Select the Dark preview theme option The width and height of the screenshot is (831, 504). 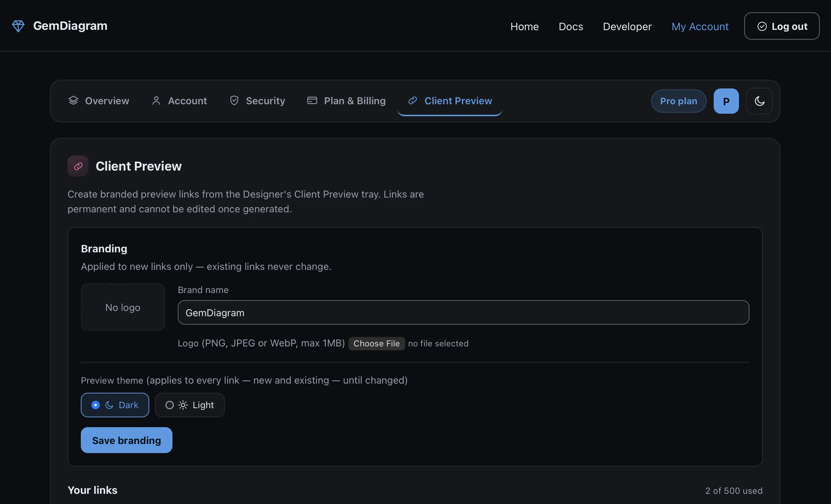(x=115, y=405)
